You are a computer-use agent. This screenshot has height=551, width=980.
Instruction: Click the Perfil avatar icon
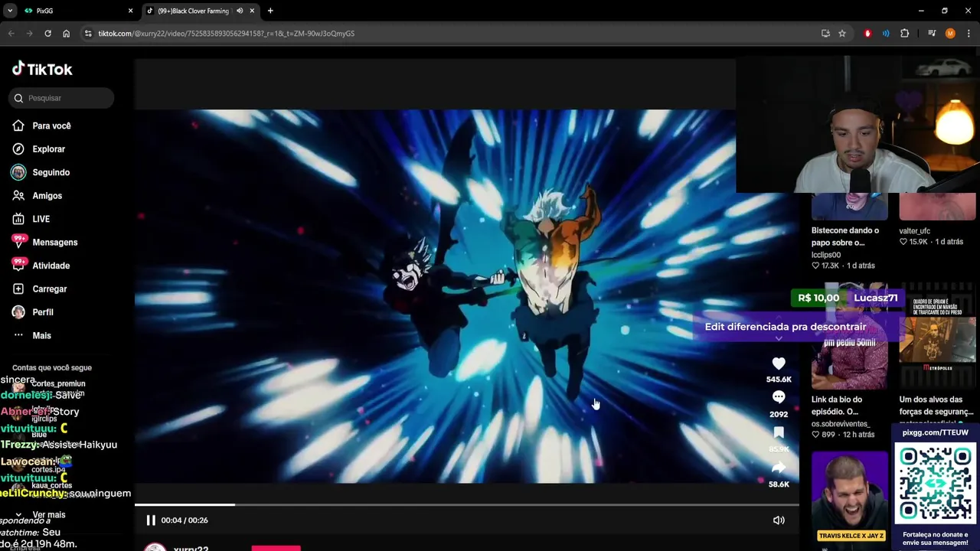(x=18, y=312)
